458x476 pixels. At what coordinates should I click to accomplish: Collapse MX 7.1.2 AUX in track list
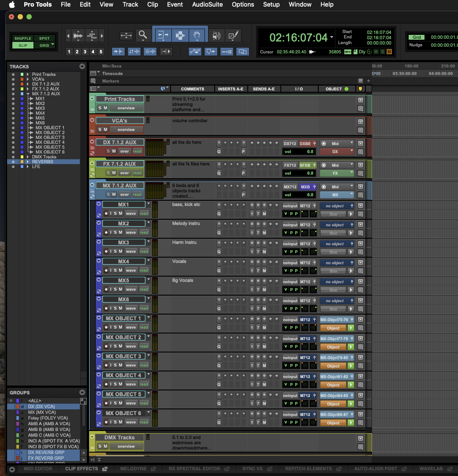click(28, 94)
